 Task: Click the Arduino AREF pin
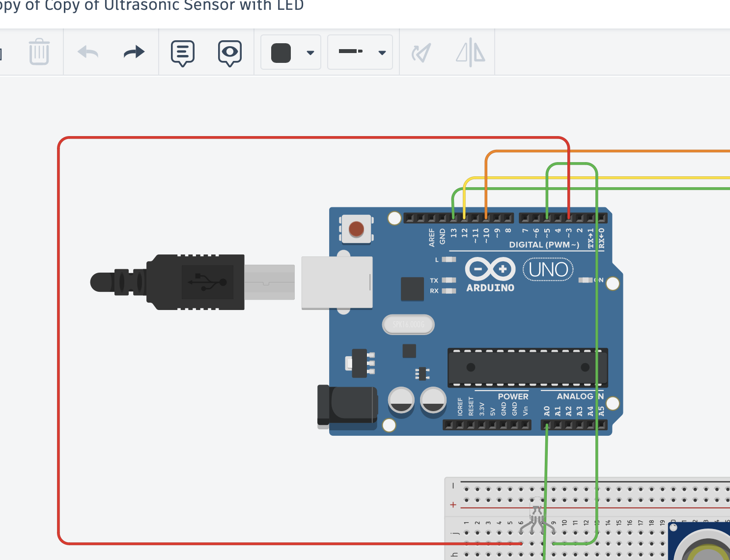[431, 218]
